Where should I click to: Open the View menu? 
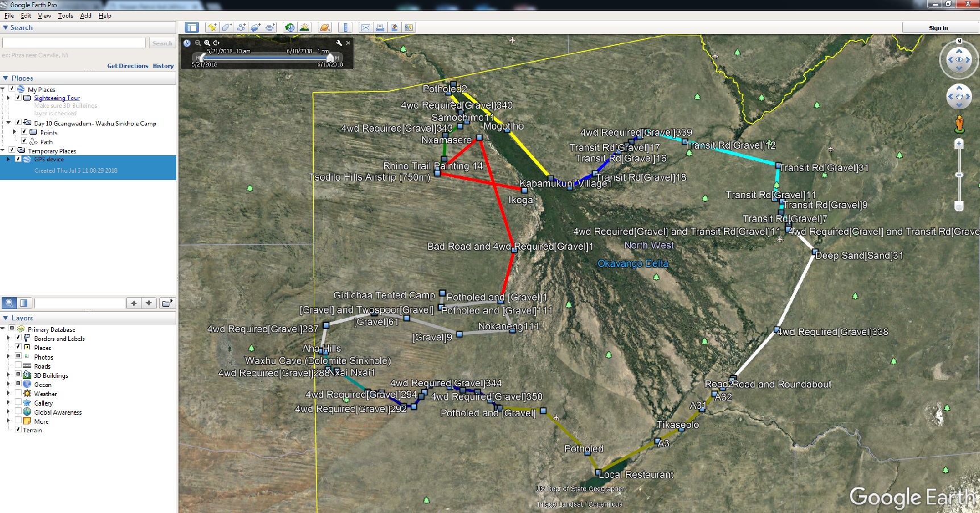click(44, 15)
